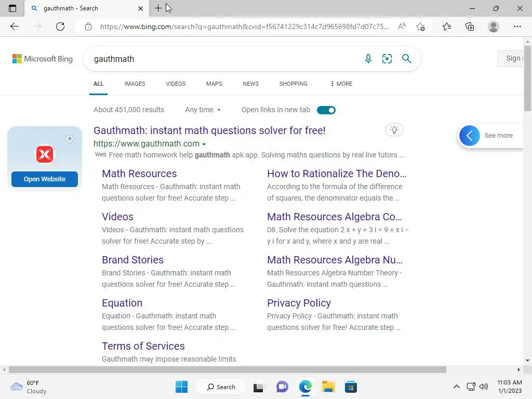Click the horizontal scrollbar right arrow

[519, 369]
